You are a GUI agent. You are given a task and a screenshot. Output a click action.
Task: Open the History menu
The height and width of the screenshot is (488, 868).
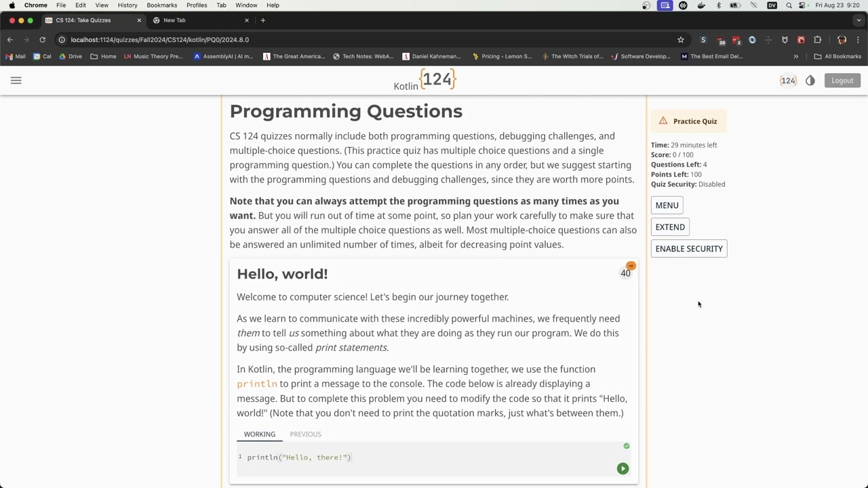[127, 5]
